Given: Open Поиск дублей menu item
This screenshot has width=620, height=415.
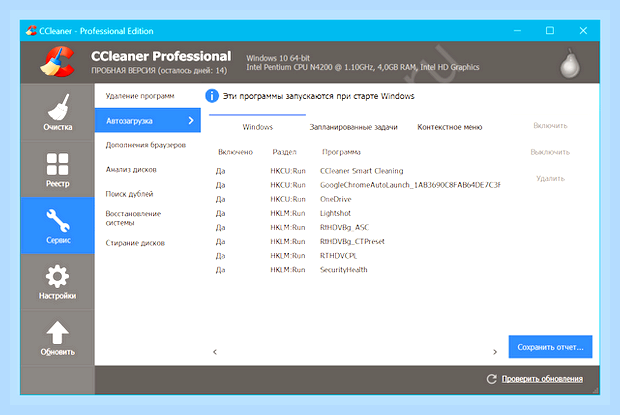Looking at the screenshot, I should (x=129, y=194).
